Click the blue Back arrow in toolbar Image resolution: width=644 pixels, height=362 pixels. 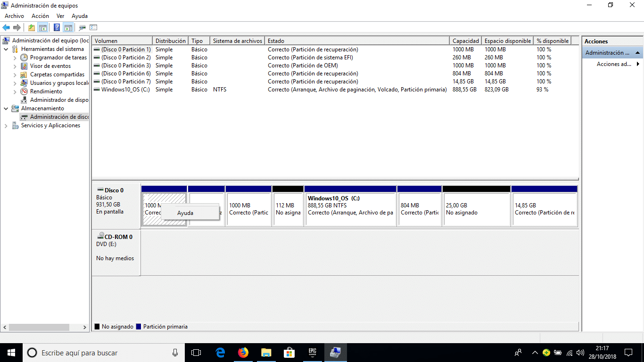click(x=6, y=27)
